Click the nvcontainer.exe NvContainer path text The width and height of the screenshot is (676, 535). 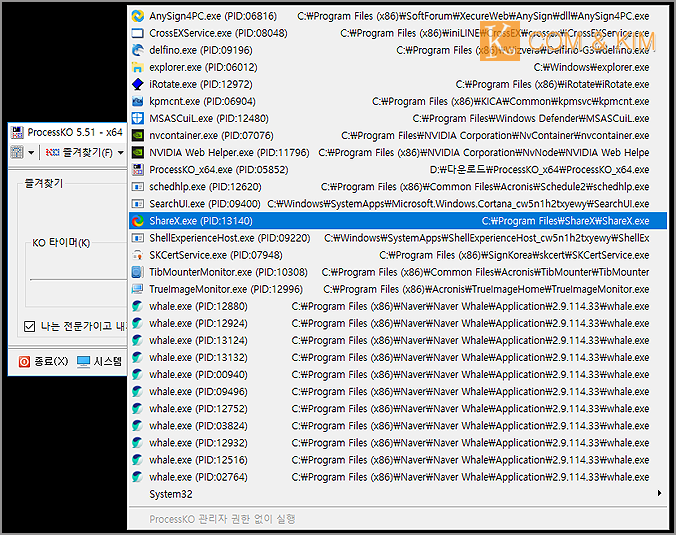click(495, 135)
